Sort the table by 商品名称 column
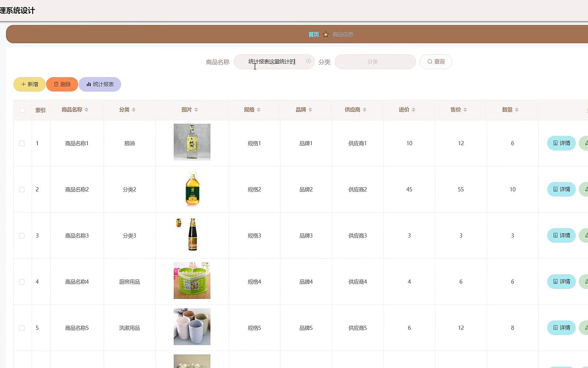 point(87,110)
